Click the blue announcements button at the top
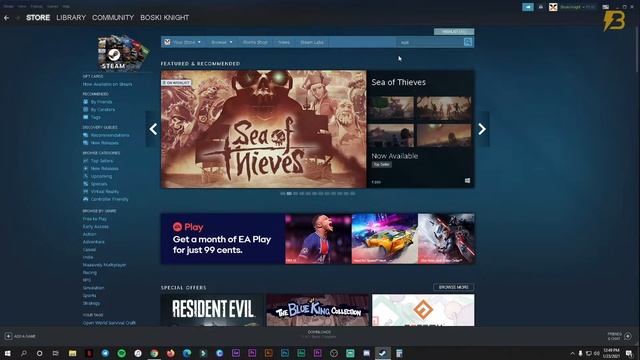Screen dimensions: 640x360 pyautogui.click(x=528, y=7)
